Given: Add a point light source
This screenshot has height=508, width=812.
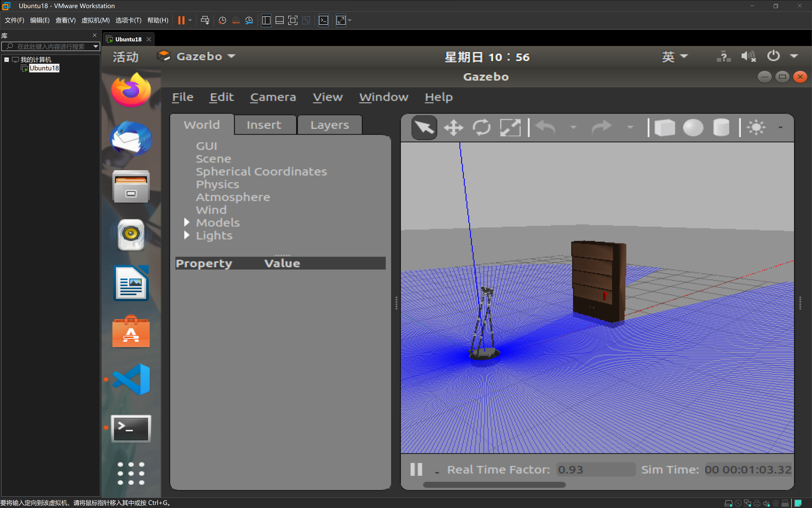Looking at the screenshot, I should click(x=756, y=128).
